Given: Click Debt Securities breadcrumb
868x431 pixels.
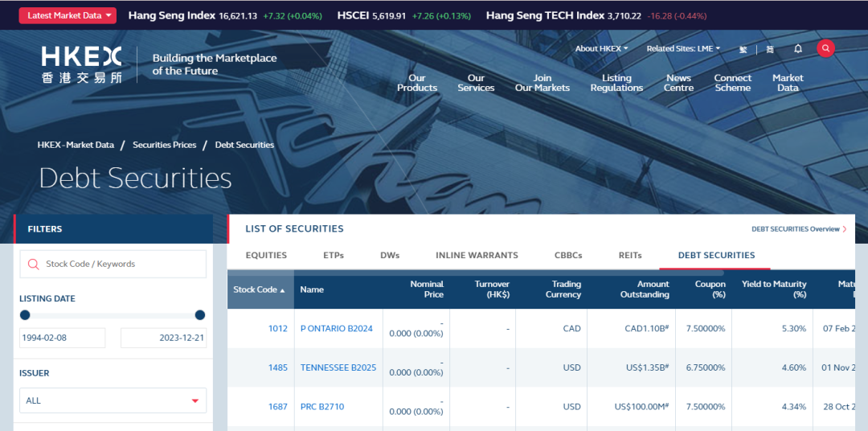Looking at the screenshot, I should [244, 145].
